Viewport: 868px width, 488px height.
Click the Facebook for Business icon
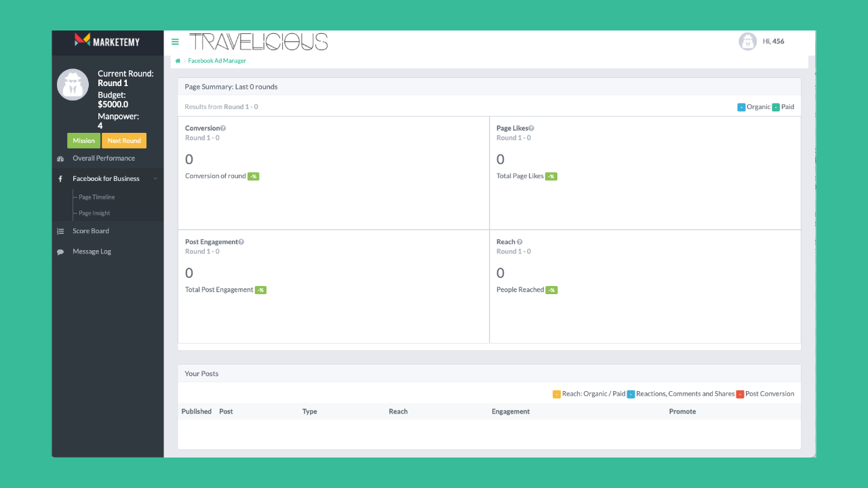click(60, 179)
